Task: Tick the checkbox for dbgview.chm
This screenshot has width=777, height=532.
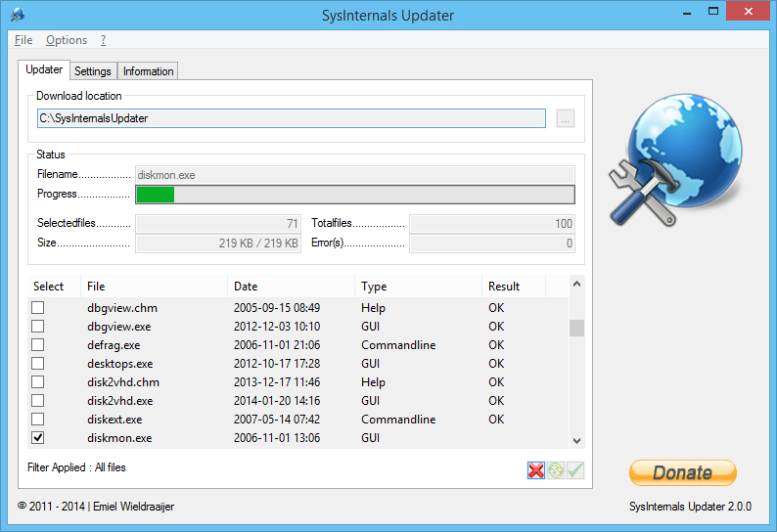Action: pos(37,308)
